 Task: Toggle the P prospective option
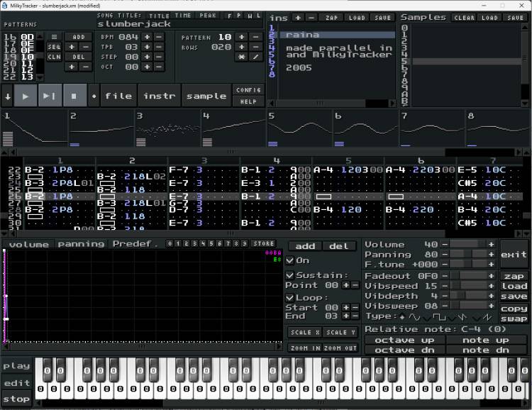(x=239, y=16)
